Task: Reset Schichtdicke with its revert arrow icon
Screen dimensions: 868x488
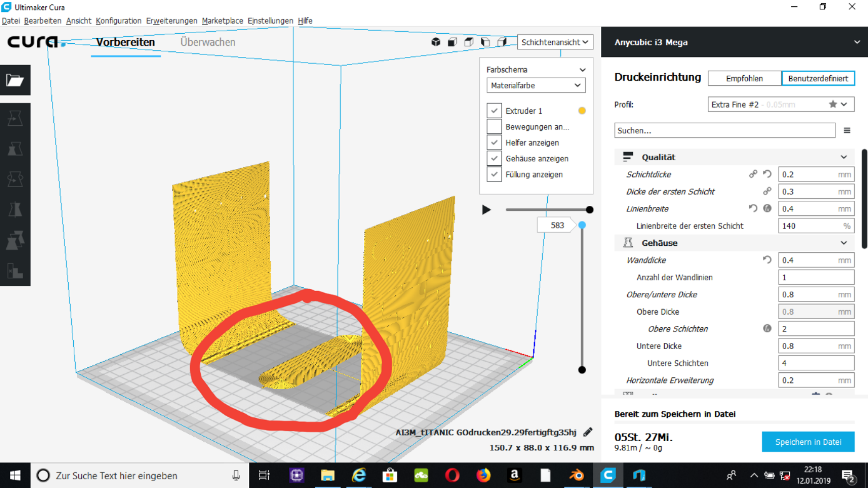Action: 767,174
